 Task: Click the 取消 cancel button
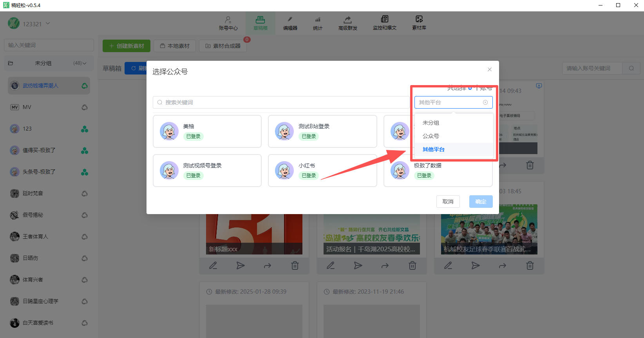pyautogui.click(x=448, y=202)
